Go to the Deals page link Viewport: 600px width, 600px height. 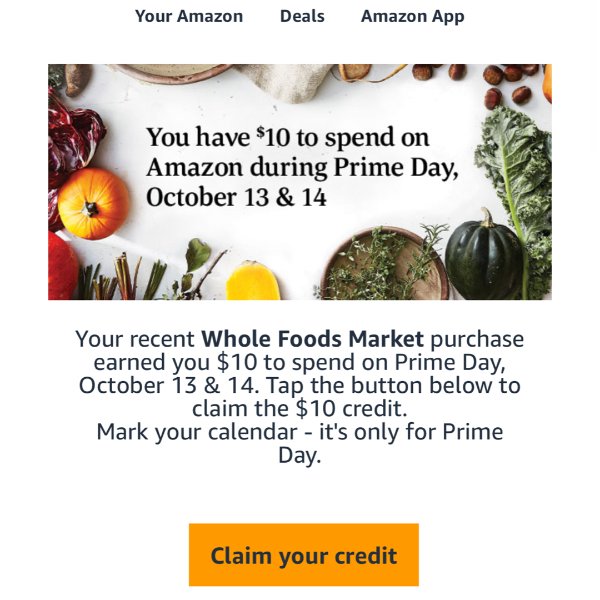tap(302, 16)
